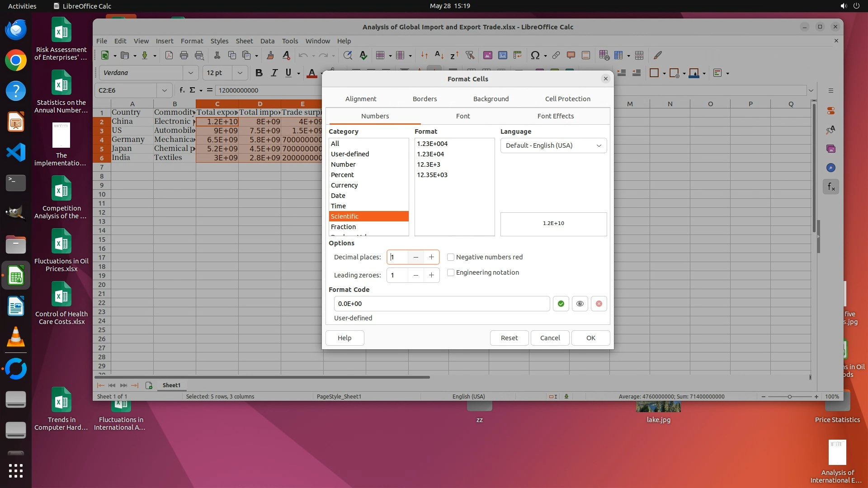This screenshot has width=868, height=488.
Task: Open the font size dropdown
Action: (240, 73)
